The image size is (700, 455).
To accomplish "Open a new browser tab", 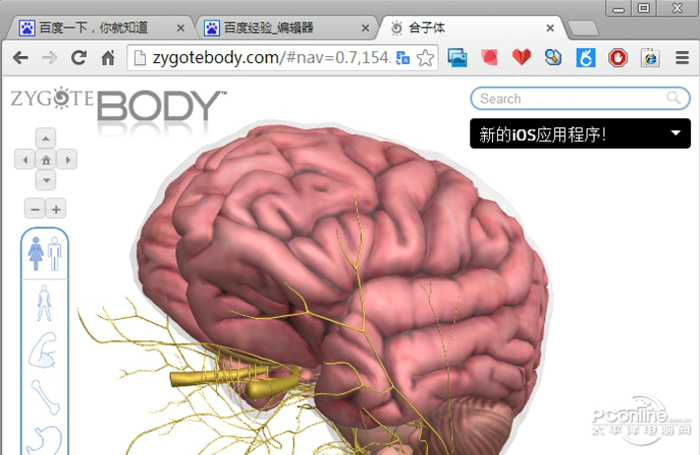I will pos(583,29).
